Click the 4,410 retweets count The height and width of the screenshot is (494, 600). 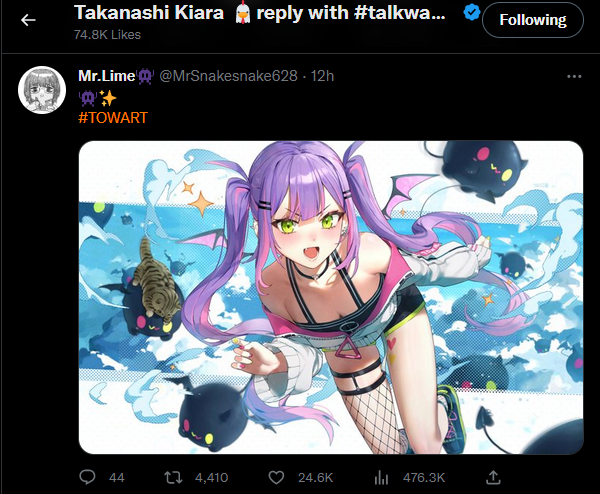pyautogui.click(x=212, y=478)
